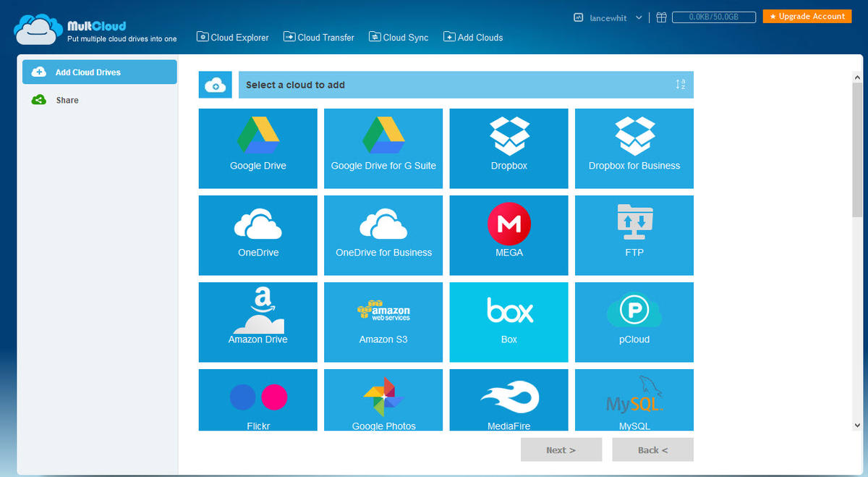Click the Upgrade Account button
Screen dimensions: 868x477
[807, 15]
